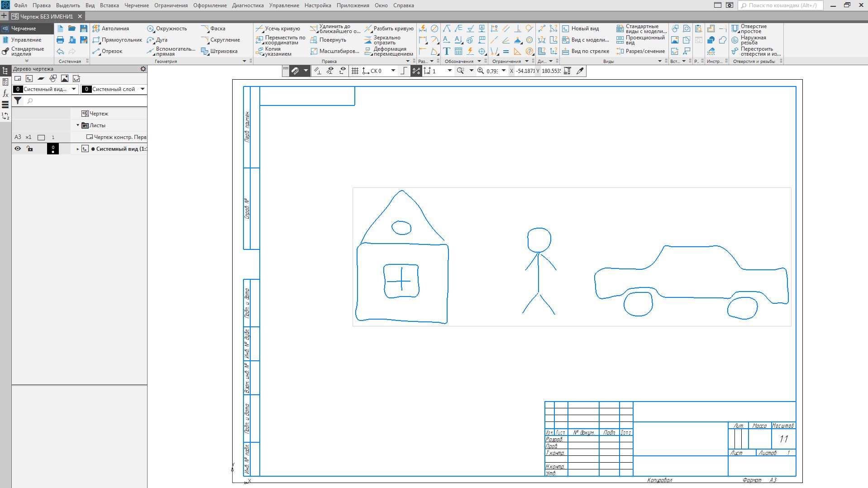Image resolution: width=868 pixels, height=488 pixels.
Task: Click Усечь кривую trim tool
Action: [278, 29]
